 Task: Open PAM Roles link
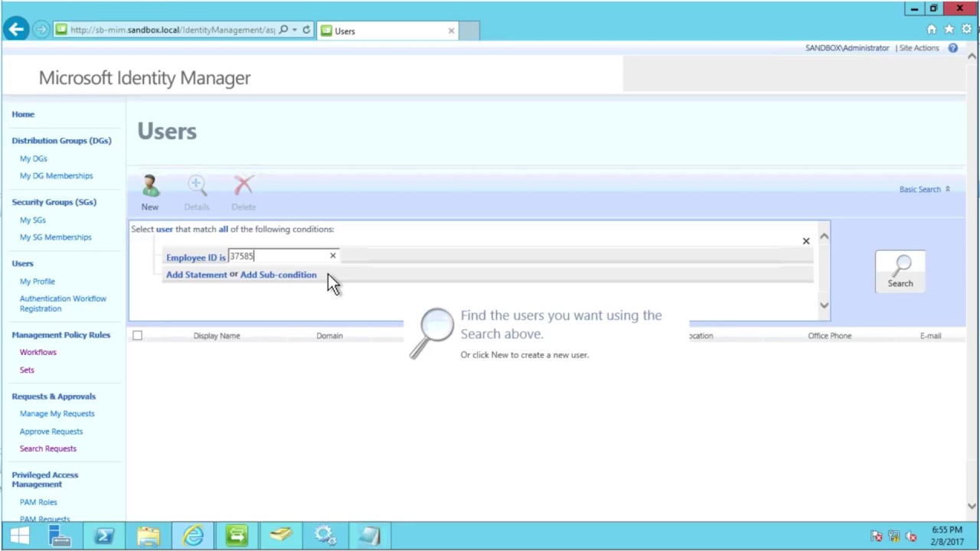coord(38,502)
